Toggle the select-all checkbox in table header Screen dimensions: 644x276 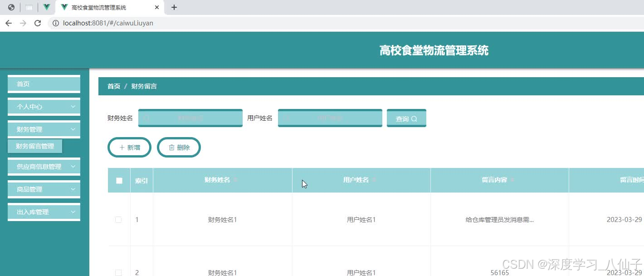[118, 180]
